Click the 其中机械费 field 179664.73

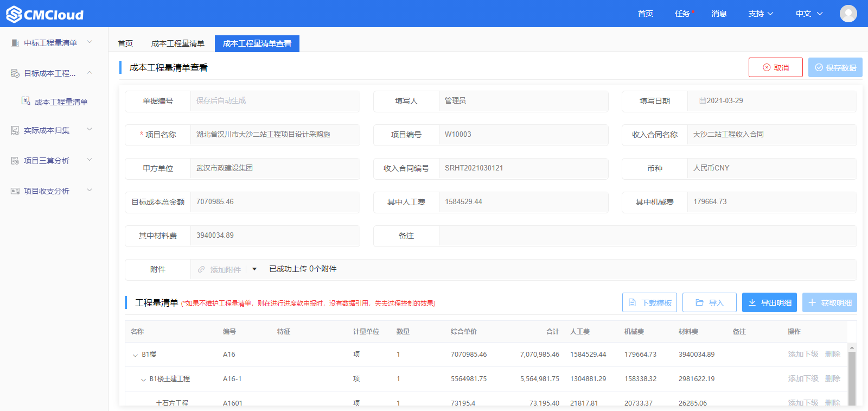coord(772,202)
